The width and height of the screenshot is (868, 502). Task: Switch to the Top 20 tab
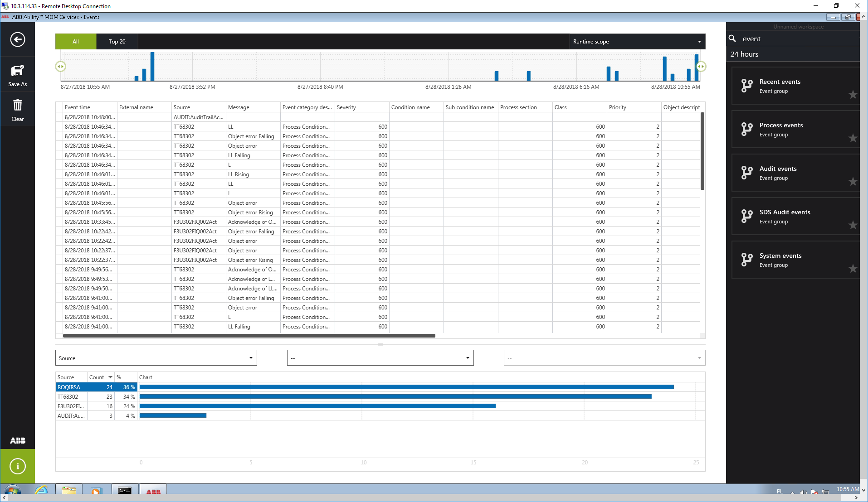click(x=117, y=42)
